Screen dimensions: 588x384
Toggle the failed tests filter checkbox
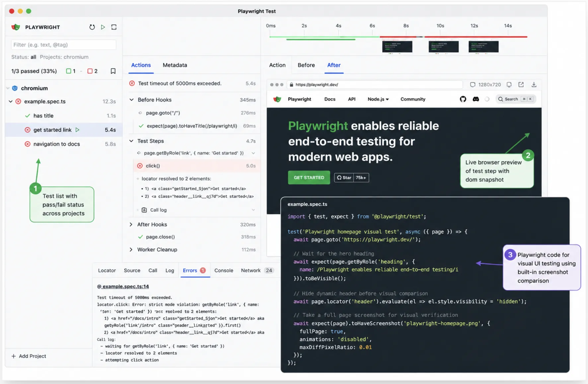[90, 71]
